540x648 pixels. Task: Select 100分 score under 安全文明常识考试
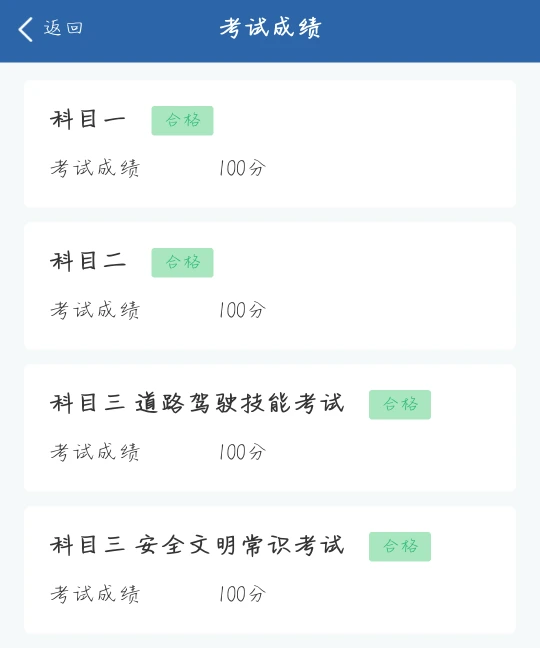click(x=242, y=594)
